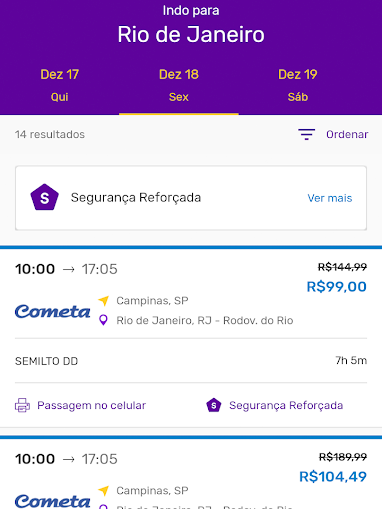Tap Segurança Reforçada link on first trip
This screenshot has height=509, width=382.
[x=286, y=405]
